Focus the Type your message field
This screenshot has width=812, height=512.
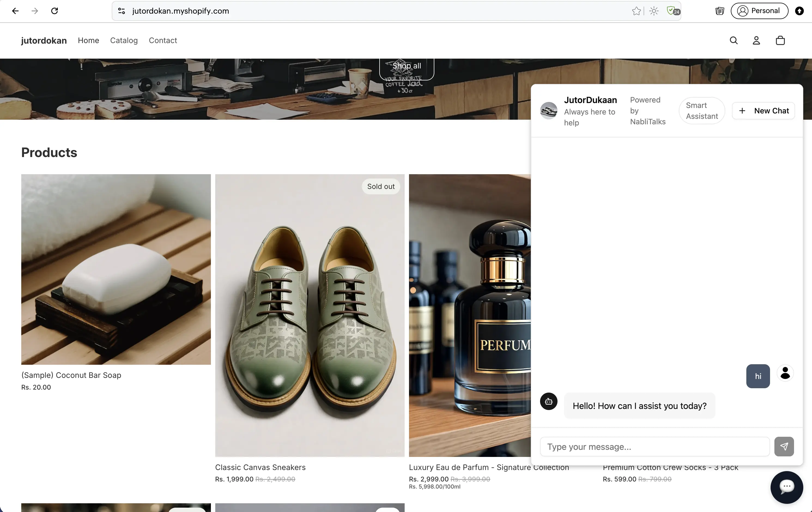(654, 447)
